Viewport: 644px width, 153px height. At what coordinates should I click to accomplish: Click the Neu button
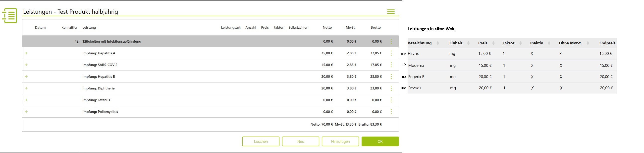[301, 142]
